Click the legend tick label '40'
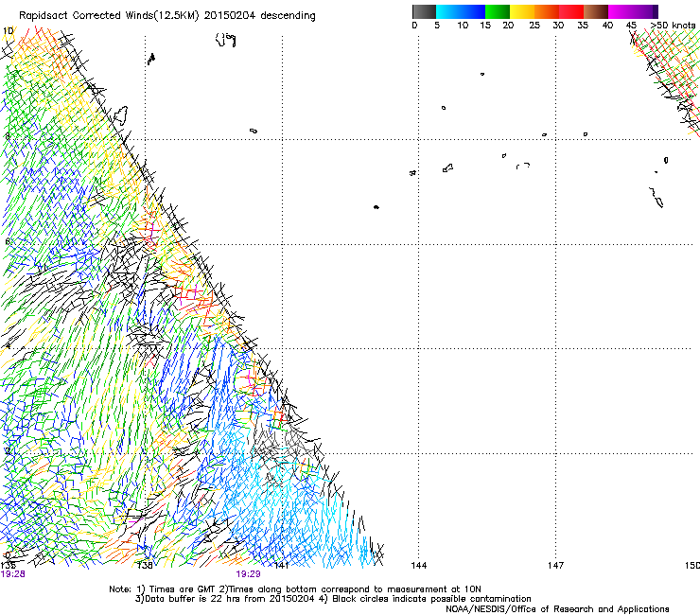The width and height of the screenshot is (700, 615). coord(607,26)
